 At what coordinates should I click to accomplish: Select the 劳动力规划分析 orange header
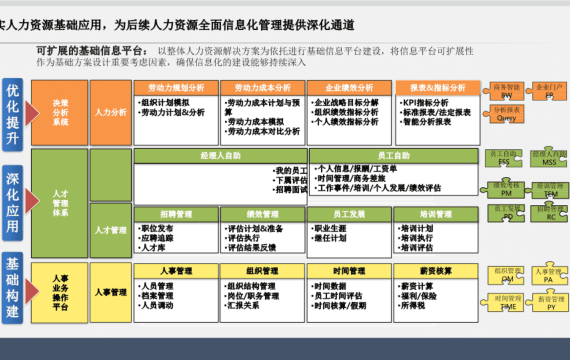[x=176, y=88]
